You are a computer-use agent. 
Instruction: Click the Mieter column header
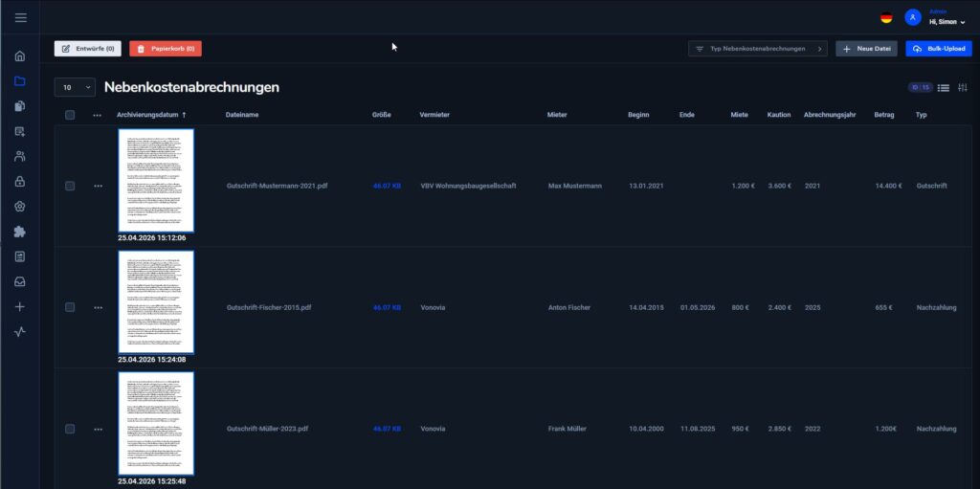[x=557, y=115]
